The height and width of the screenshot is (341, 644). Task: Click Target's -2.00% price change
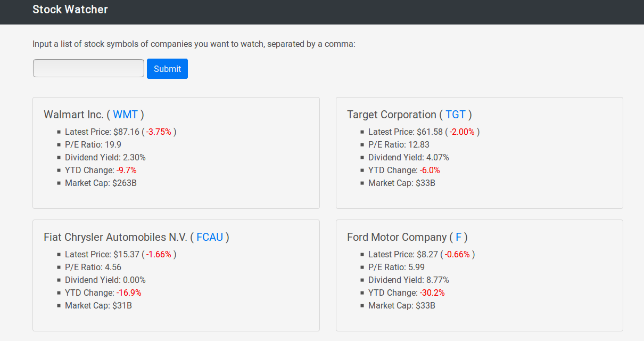(462, 132)
